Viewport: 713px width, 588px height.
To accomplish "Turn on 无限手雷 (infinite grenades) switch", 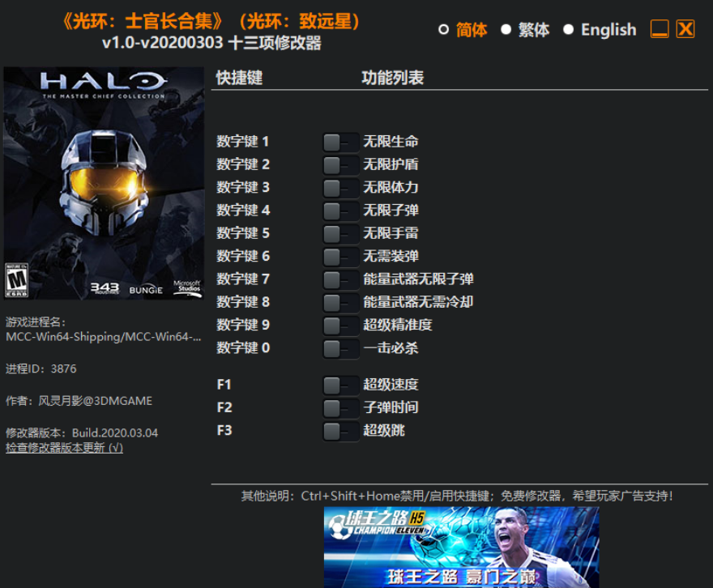I will 340,234.
